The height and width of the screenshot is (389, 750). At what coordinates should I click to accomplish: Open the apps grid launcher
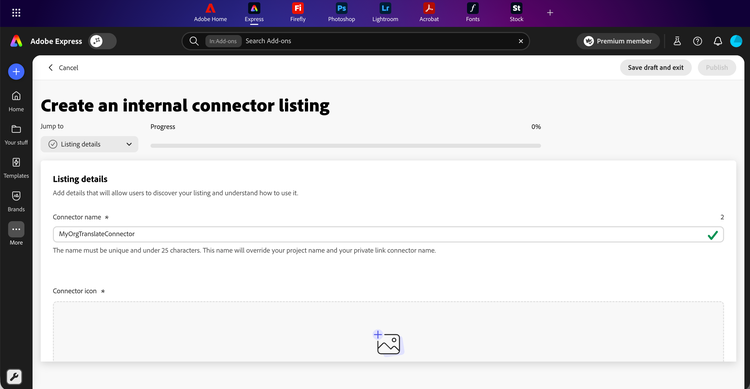16,12
